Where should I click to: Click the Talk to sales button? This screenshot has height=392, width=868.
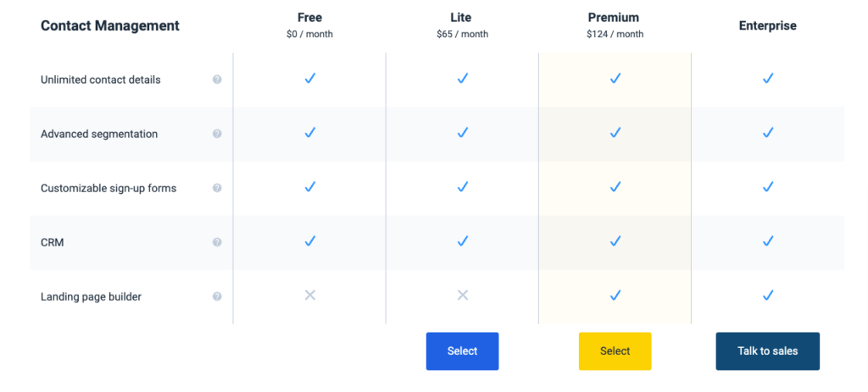click(x=768, y=351)
